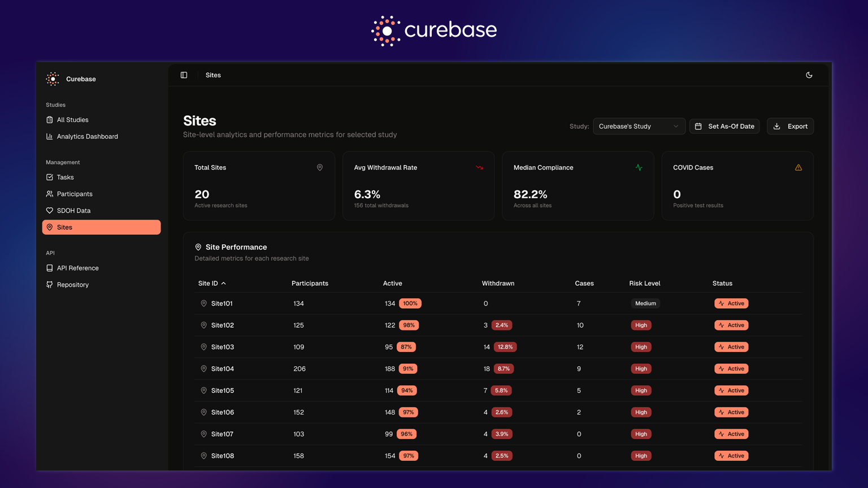The width and height of the screenshot is (868, 488).
Task: Open the Curebase's Study dropdown
Action: point(639,127)
